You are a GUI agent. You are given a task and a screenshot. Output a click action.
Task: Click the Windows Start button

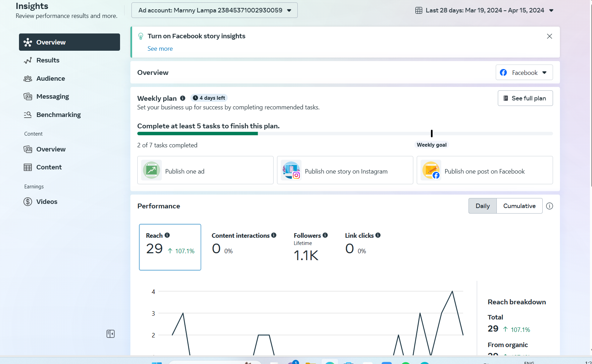pyautogui.click(x=157, y=363)
